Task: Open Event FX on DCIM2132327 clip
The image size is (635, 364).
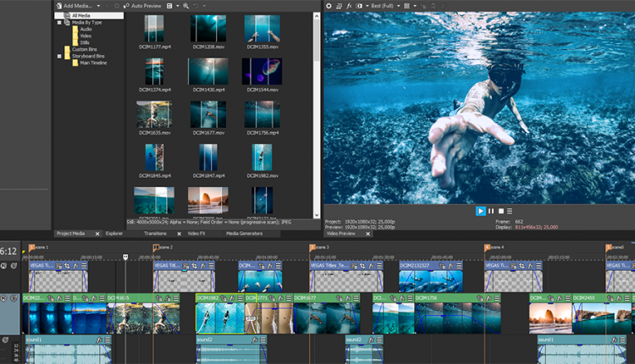Action: tap(450, 266)
